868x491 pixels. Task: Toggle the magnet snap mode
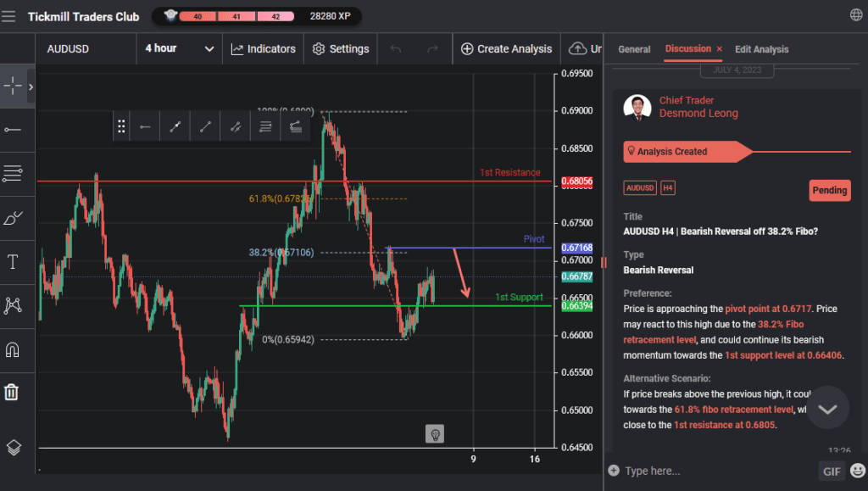click(13, 349)
